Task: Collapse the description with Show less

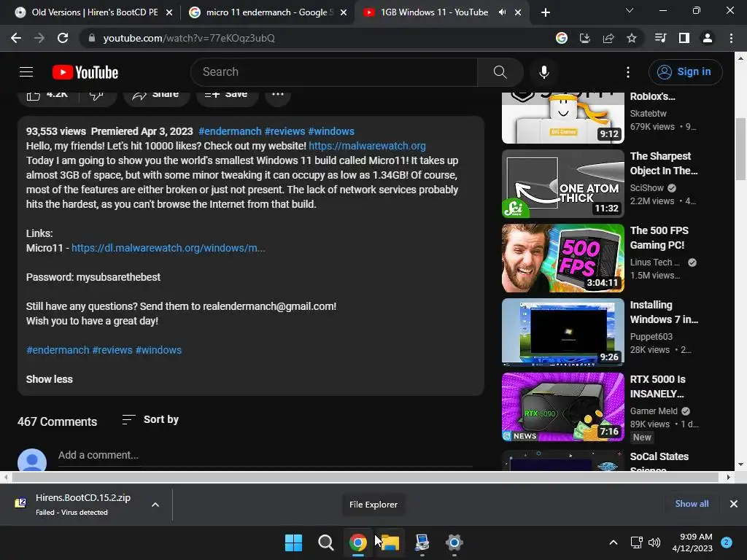Action: pyautogui.click(x=49, y=379)
